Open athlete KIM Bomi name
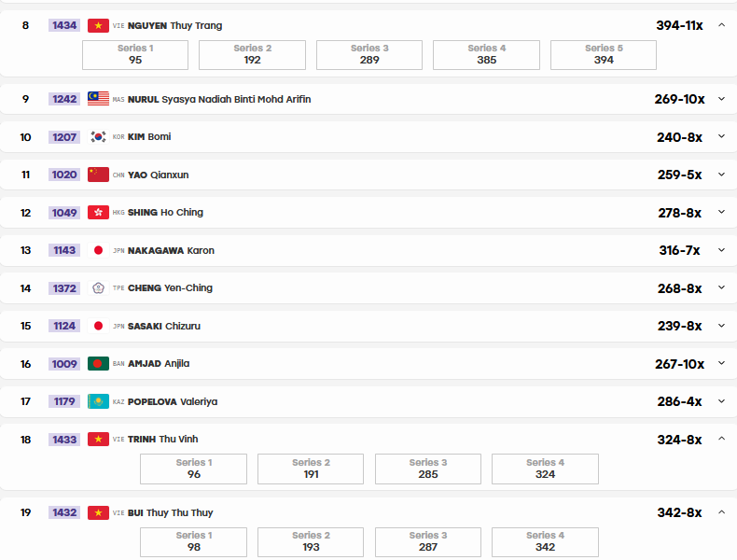737x560 pixels. pos(149,137)
